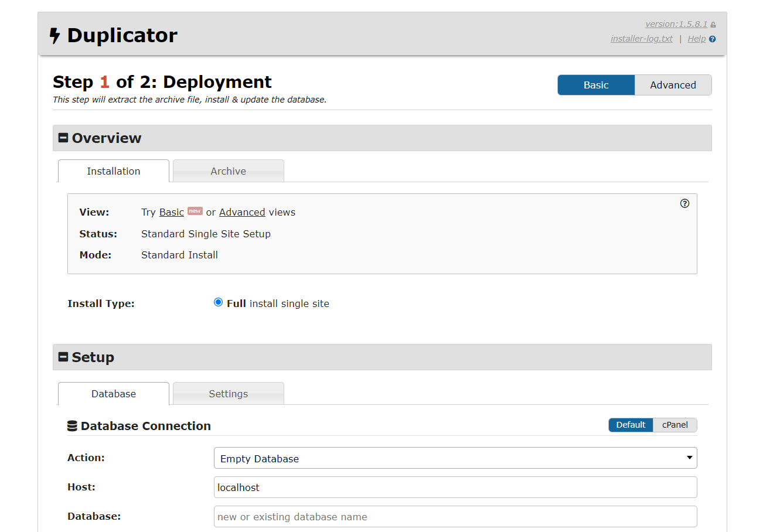Click the Host input field
Image resolution: width=763 pixels, height=532 pixels.
pos(455,487)
